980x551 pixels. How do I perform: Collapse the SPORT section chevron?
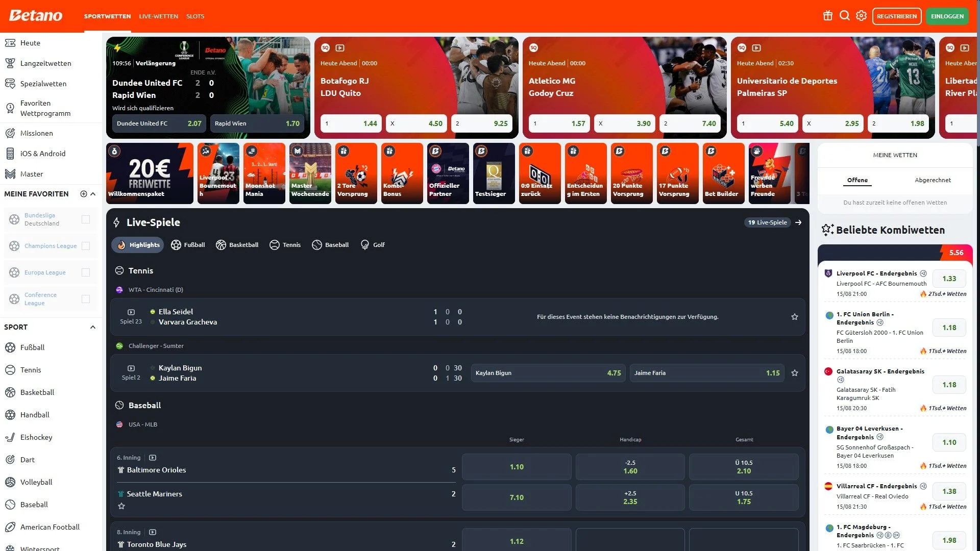(x=93, y=327)
